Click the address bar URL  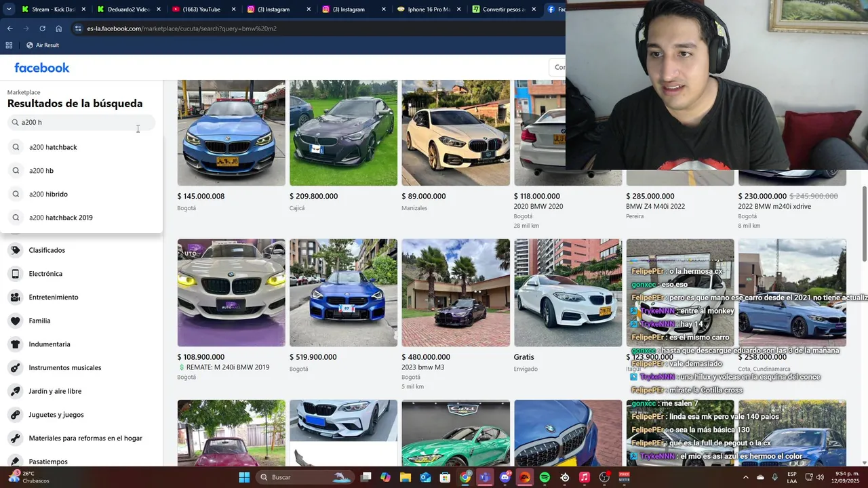[181, 28]
